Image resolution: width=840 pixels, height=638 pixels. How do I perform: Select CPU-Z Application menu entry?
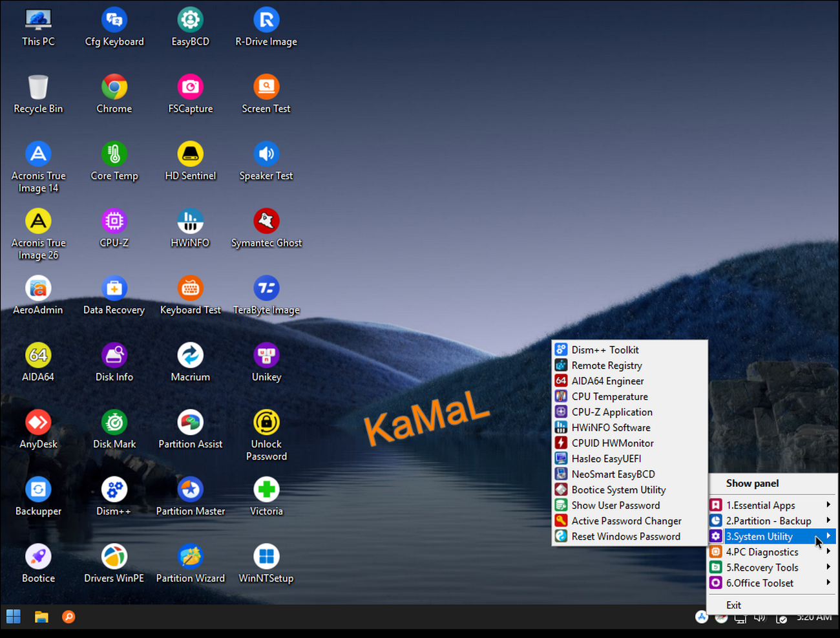click(629, 412)
